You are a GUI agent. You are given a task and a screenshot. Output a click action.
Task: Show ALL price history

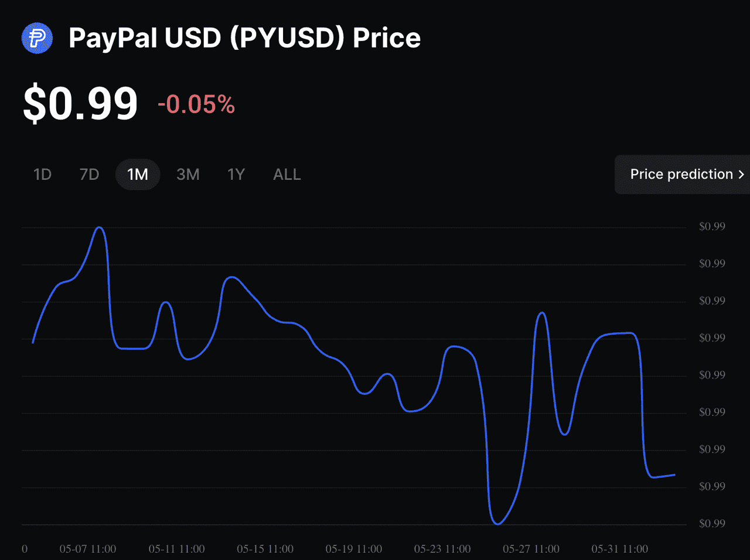[287, 175]
